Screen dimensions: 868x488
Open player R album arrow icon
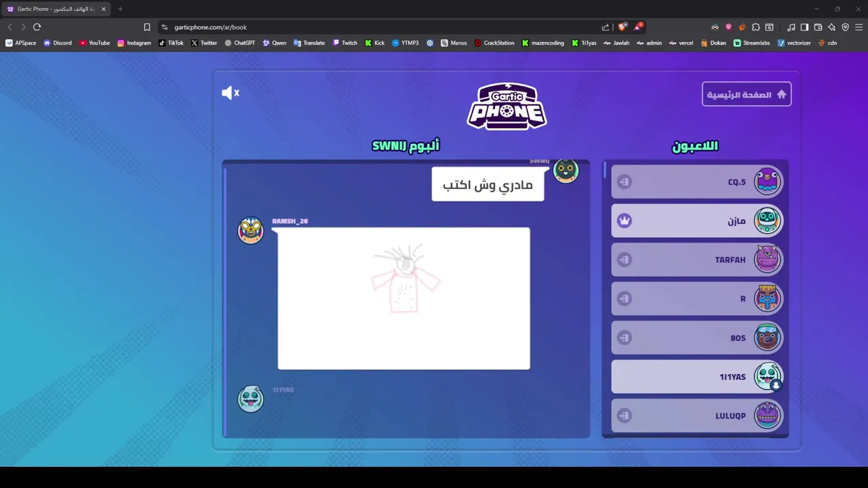(624, 299)
